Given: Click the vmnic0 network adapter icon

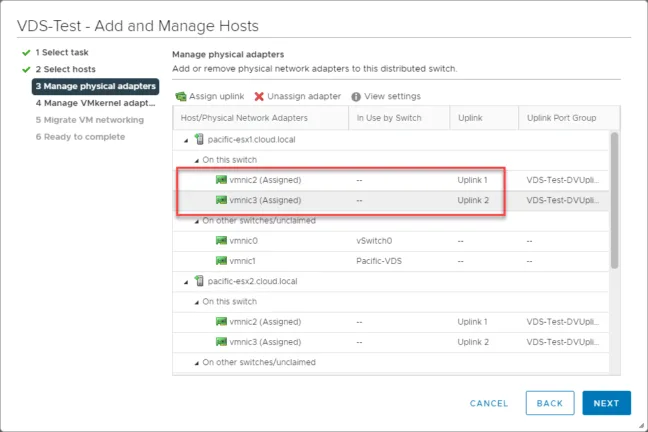Looking at the screenshot, I should 222,241.
